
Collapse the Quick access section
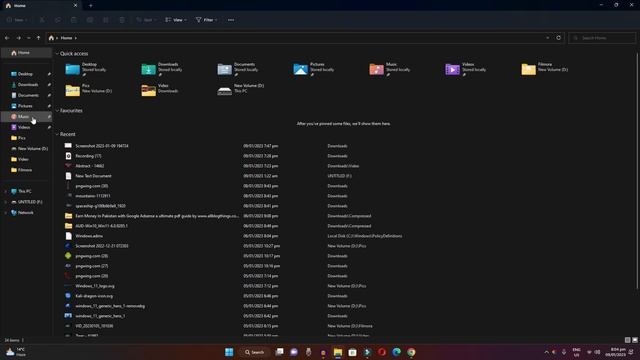tap(57, 53)
